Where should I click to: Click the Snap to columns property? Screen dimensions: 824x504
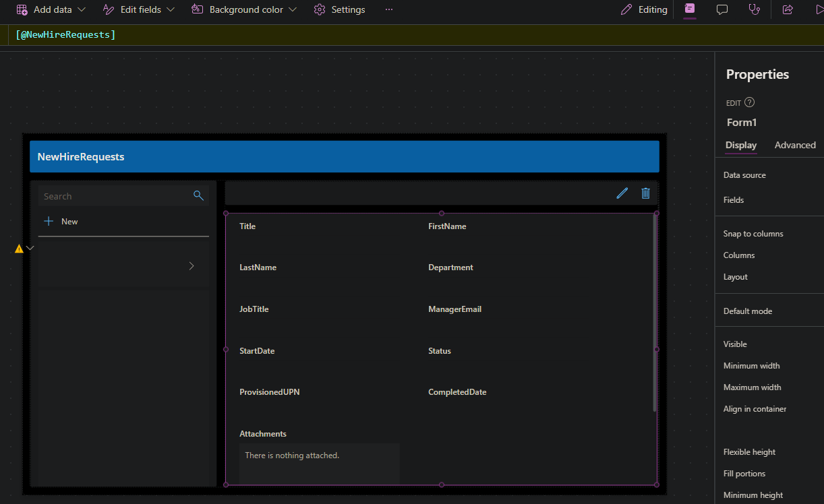point(753,234)
